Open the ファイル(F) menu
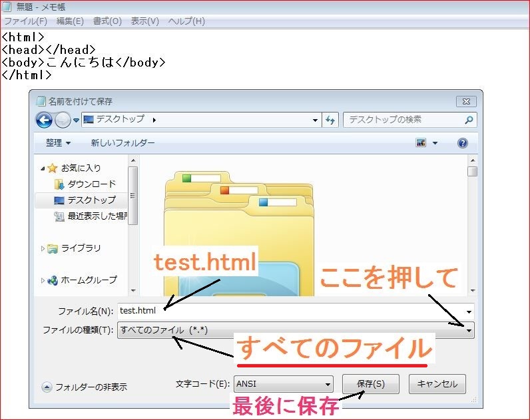530x420 pixels. pos(26,21)
